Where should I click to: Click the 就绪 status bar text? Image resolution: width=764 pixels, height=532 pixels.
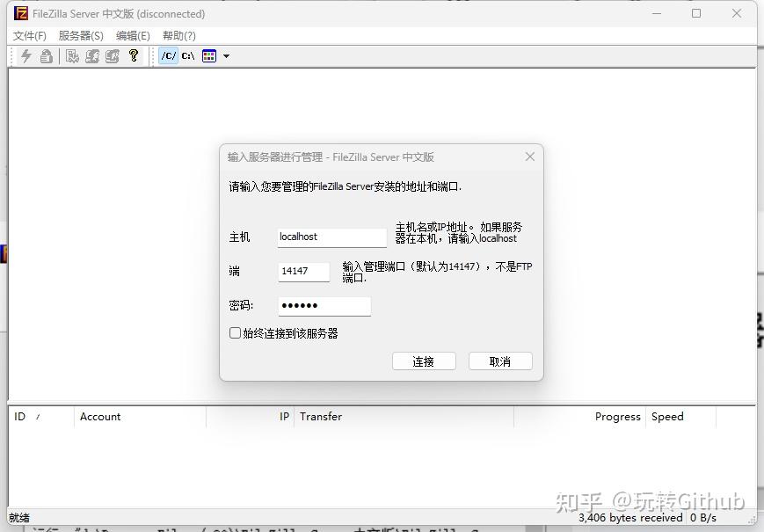click(19, 518)
